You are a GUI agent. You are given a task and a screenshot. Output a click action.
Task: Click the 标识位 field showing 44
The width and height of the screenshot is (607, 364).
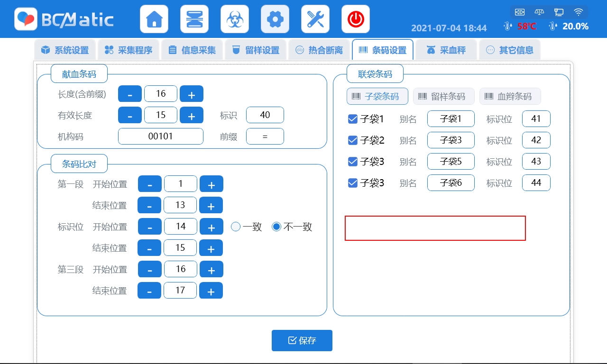[536, 183]
